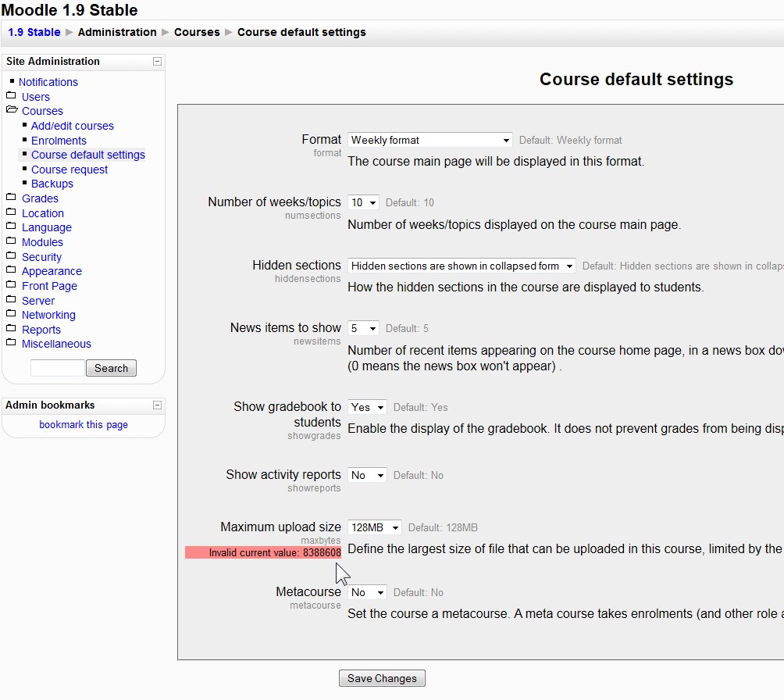Image resolution: width=784 pixels, height=700 pixels.
Task: Open the Backups link
Action: (x=52, y=184)
